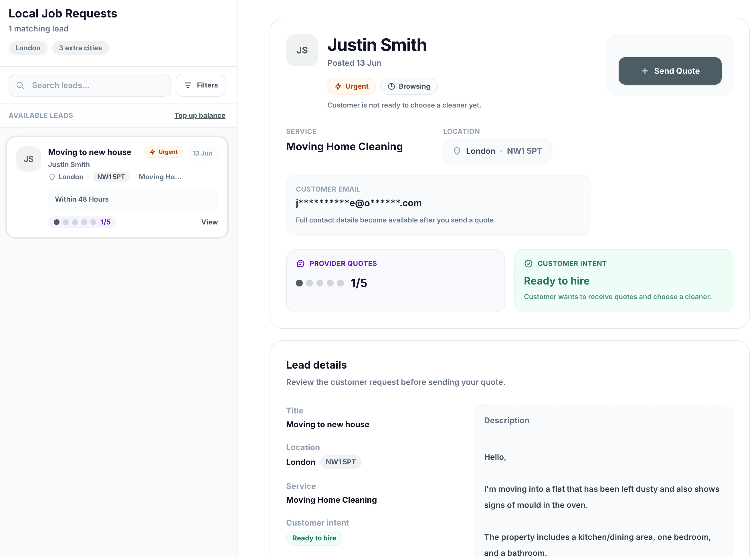Image resolution: width=756 pixels, height=557 pixels.
Task: Click the Ready to hire green pill in Lead details
Action: 314,538
